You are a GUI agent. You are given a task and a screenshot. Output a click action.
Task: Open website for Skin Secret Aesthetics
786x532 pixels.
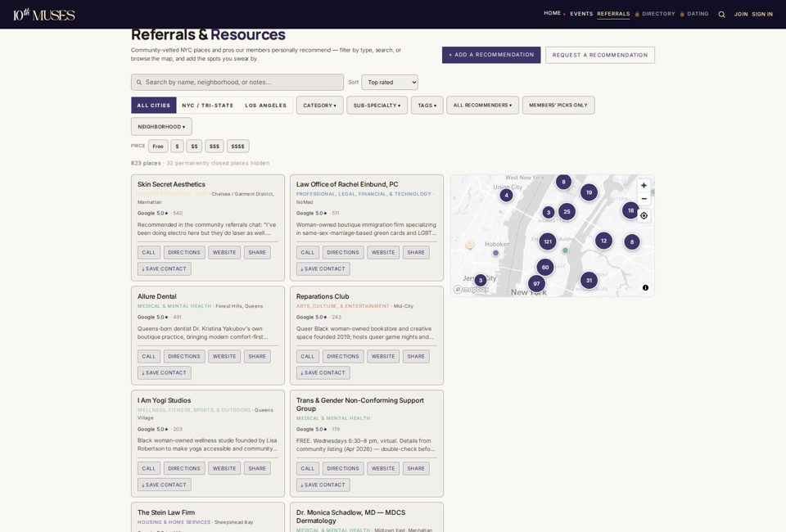point(224,252)
